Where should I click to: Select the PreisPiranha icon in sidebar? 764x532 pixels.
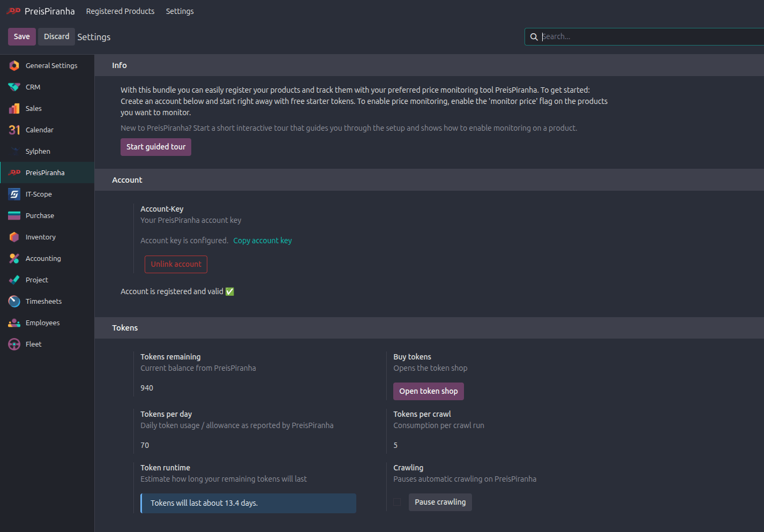coord(14,173)
